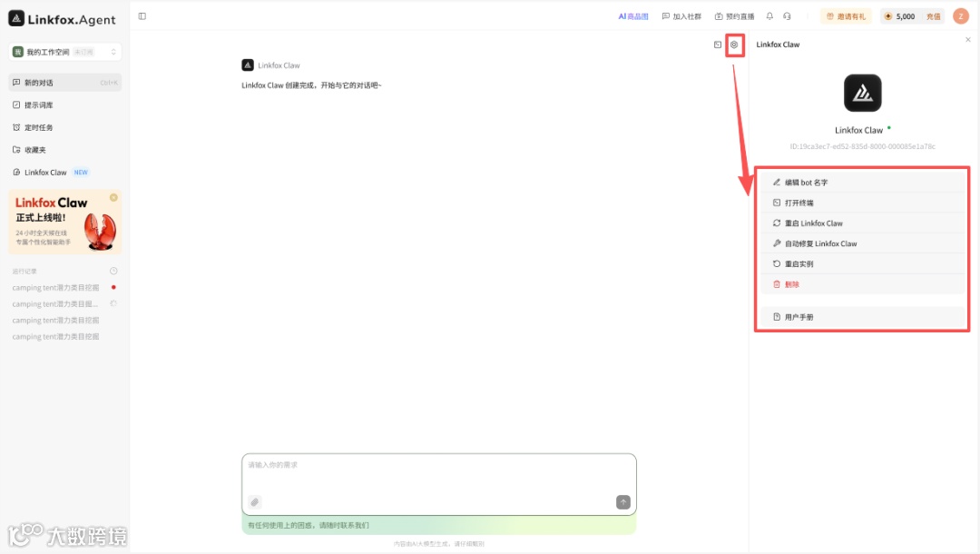
Task: Select 编辑 bot 名字
Action: [863, 183]
